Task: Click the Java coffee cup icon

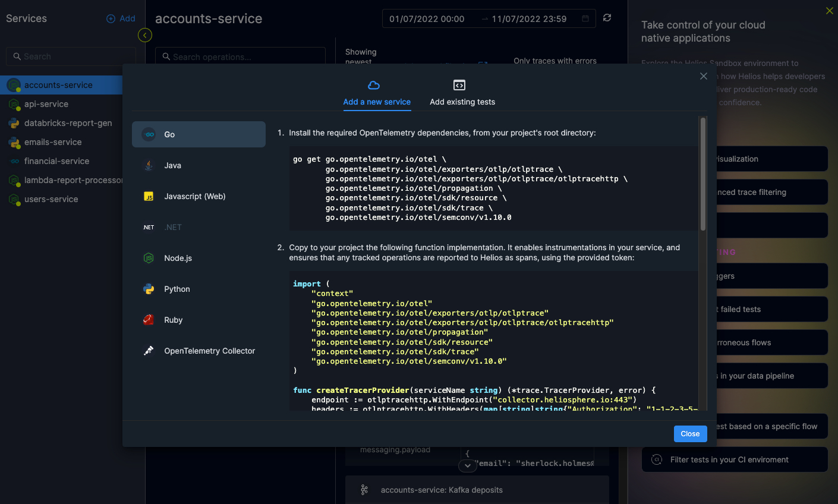Action: pos(149,165)
